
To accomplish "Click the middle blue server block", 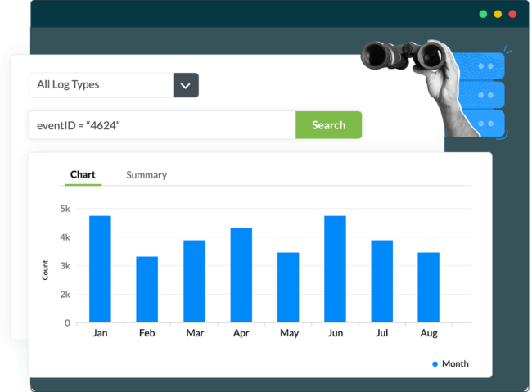I will (482, 95).
